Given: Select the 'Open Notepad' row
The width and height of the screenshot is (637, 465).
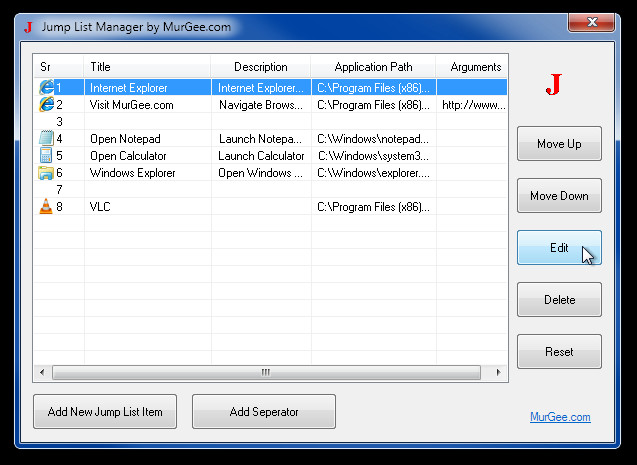Looking at the screenshot, I should pyautogui.click(x=271, y=138).
